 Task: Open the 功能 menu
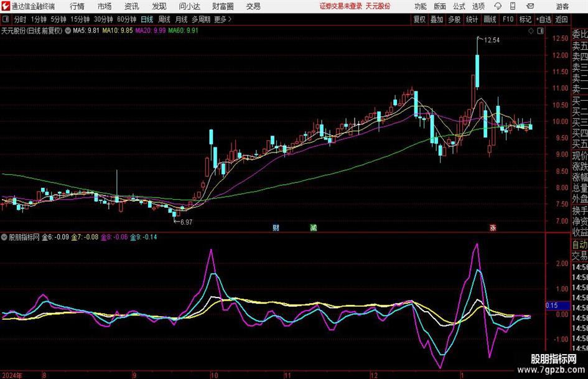pyautogui.click(x=421, y=6)
